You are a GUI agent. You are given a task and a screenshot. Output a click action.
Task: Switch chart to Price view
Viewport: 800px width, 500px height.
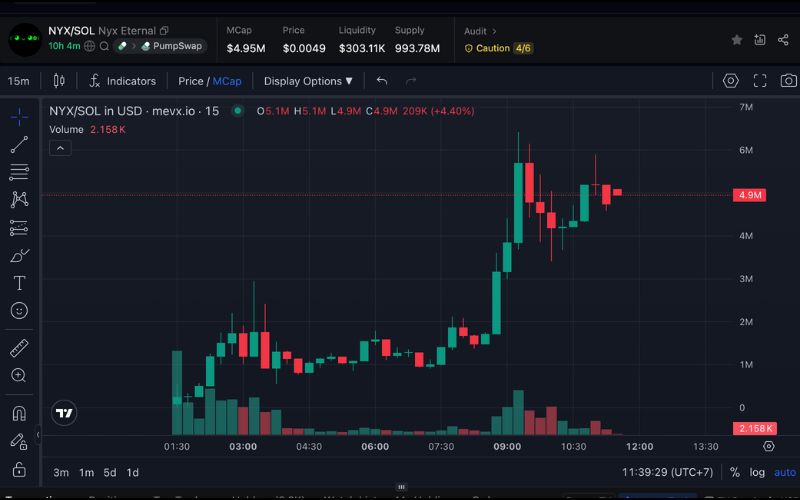(x=190, y=81)
